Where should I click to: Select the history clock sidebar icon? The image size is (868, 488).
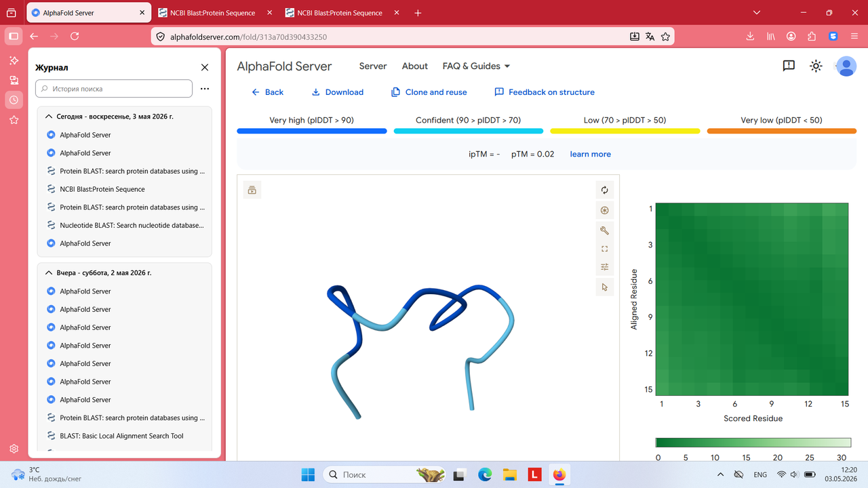click(14, 100)
